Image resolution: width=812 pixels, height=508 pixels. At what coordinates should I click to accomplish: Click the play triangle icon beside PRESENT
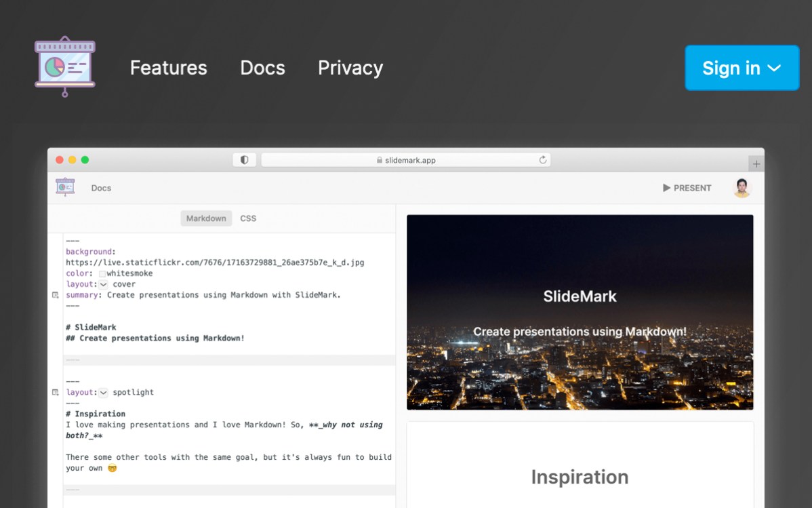point(666,188)
